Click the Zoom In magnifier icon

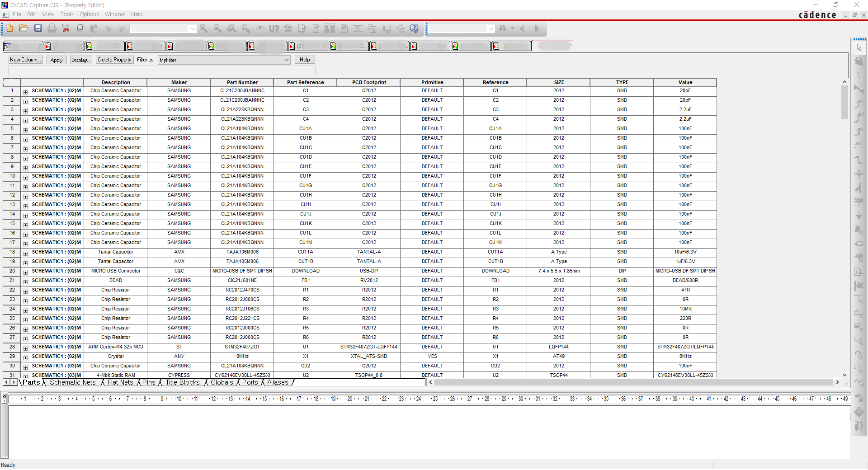pyautogui.click(x=203, y=28)
